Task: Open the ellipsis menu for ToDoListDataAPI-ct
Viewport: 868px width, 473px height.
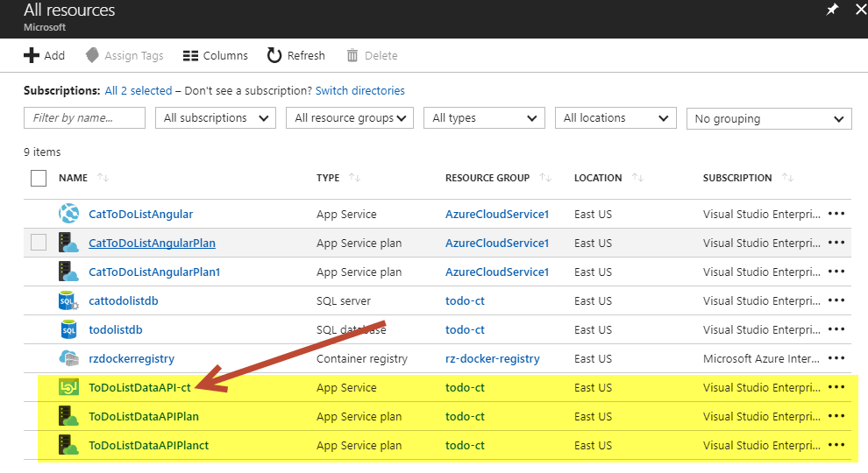Action: pyautogui.click(x=836, y=387)
